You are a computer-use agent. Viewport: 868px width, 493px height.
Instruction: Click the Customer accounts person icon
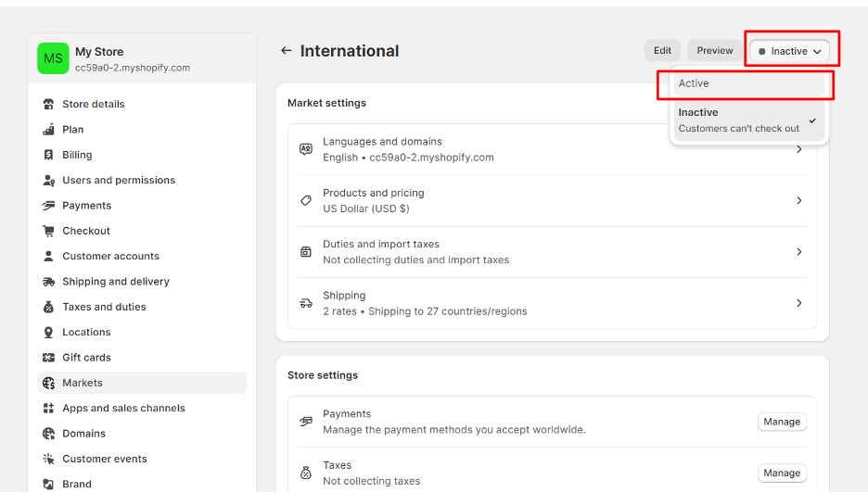(49, 256)
